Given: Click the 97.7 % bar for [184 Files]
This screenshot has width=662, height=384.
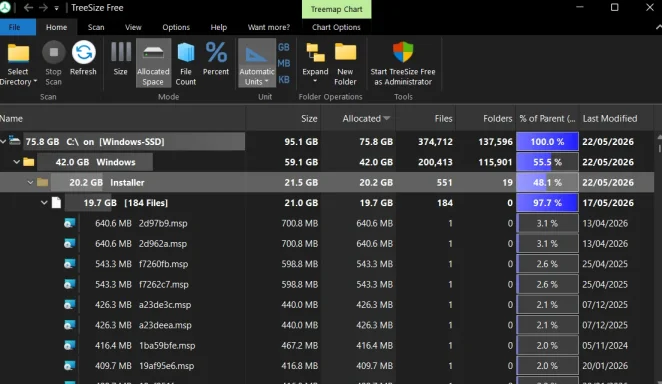Looking at the screenshot, I should (547, 203).
